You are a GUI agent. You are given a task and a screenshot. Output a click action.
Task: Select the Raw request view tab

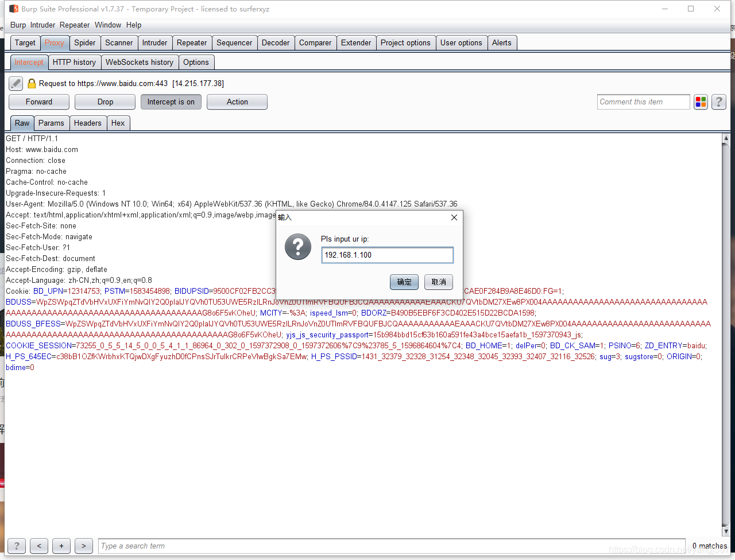coord(22,123)
